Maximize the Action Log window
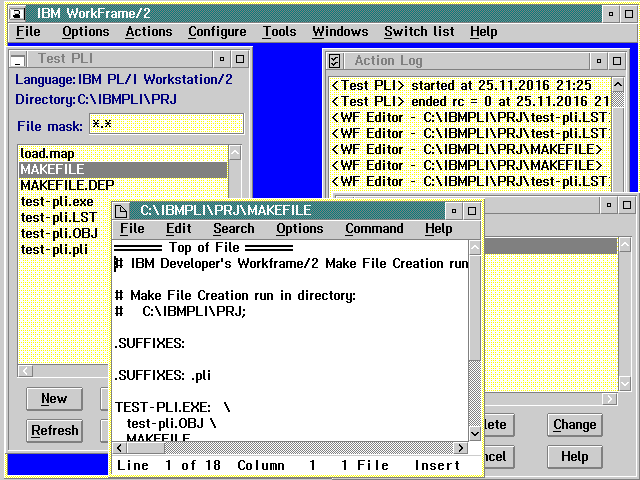Viewport: 640px width, 480px height. click(617, 61)
